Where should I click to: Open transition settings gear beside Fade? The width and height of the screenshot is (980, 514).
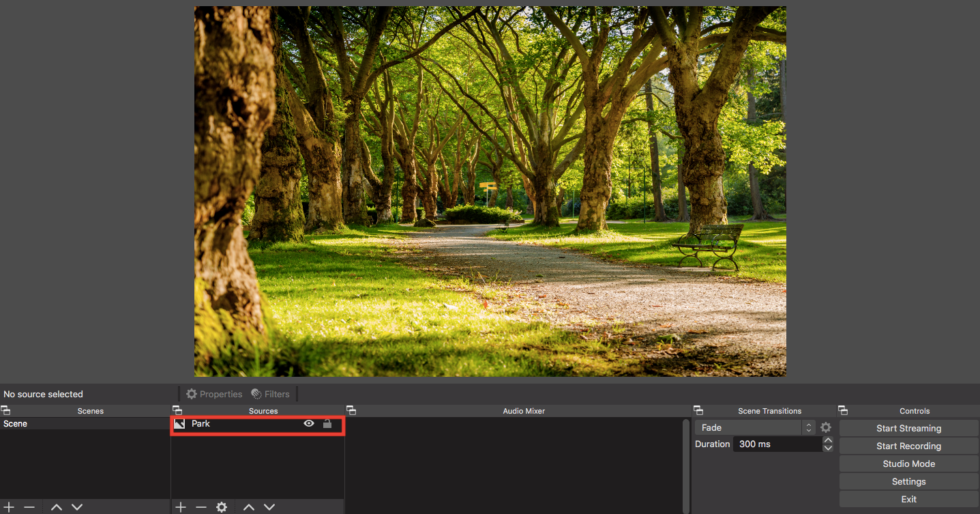[826, 427]
